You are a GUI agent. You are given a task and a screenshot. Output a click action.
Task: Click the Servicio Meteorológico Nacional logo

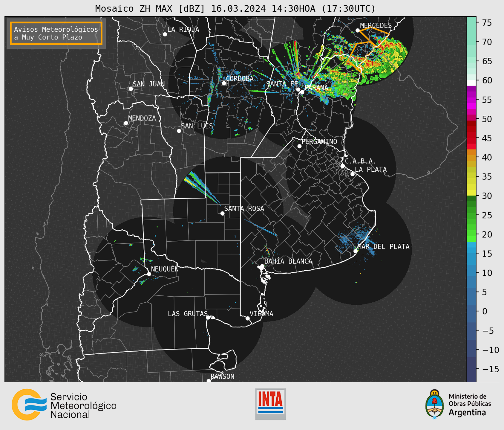64,405
